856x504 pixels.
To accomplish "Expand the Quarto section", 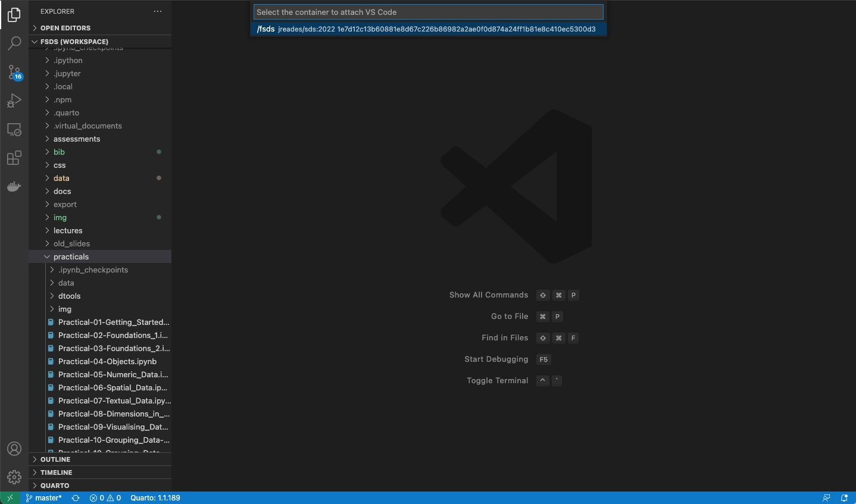I will pos(100,486).
